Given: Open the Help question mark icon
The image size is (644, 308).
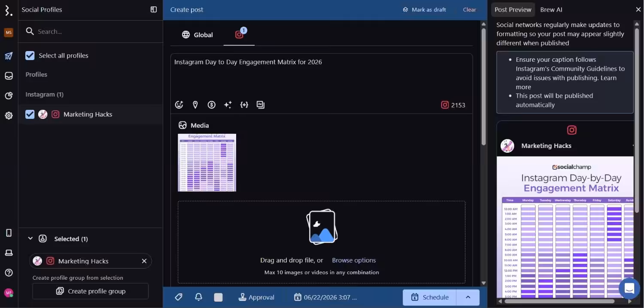Looking at the screenshot, I should (x=9, y=273).
